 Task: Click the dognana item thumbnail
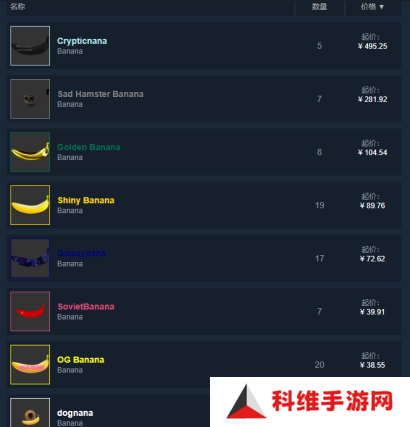click(30, 412)
